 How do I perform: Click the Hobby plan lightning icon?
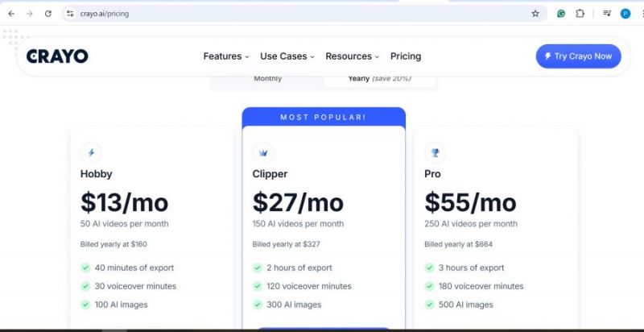(x=91, y=152)
